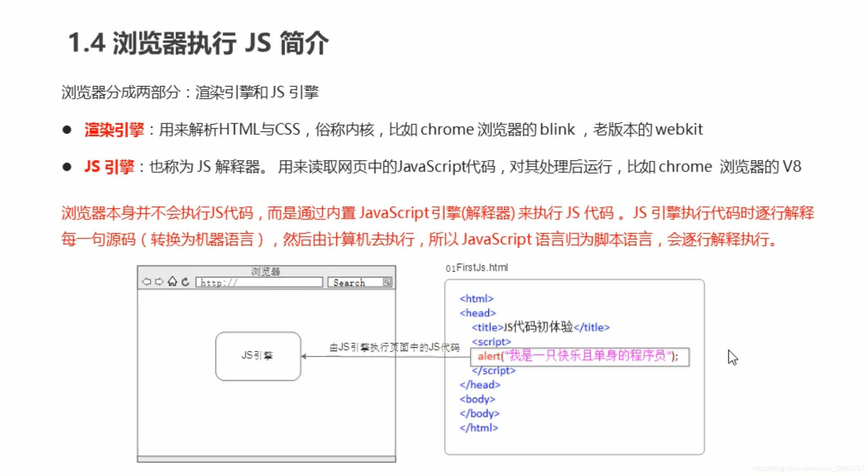This screenshot has width=868, height=476.
Task: Click the text '浏览器分成两部分：渲染引擎和 JS 引擎'
Action: click(x=190, y=92)
